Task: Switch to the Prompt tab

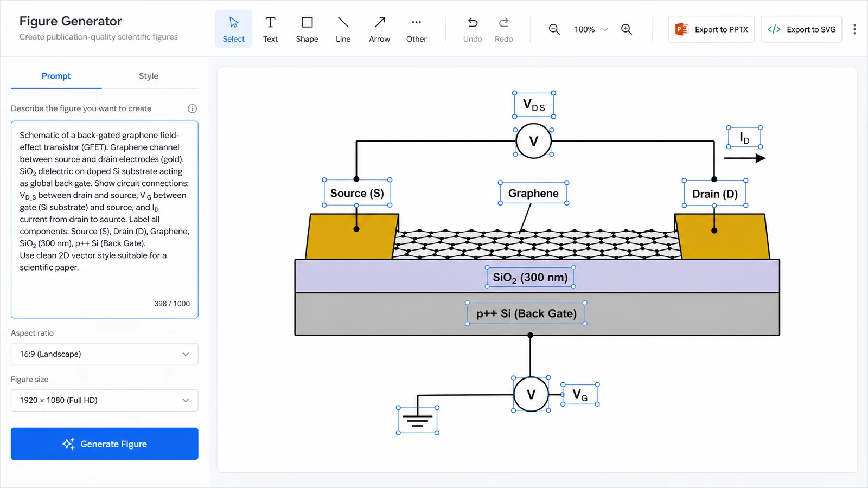Action: [56, 76]
